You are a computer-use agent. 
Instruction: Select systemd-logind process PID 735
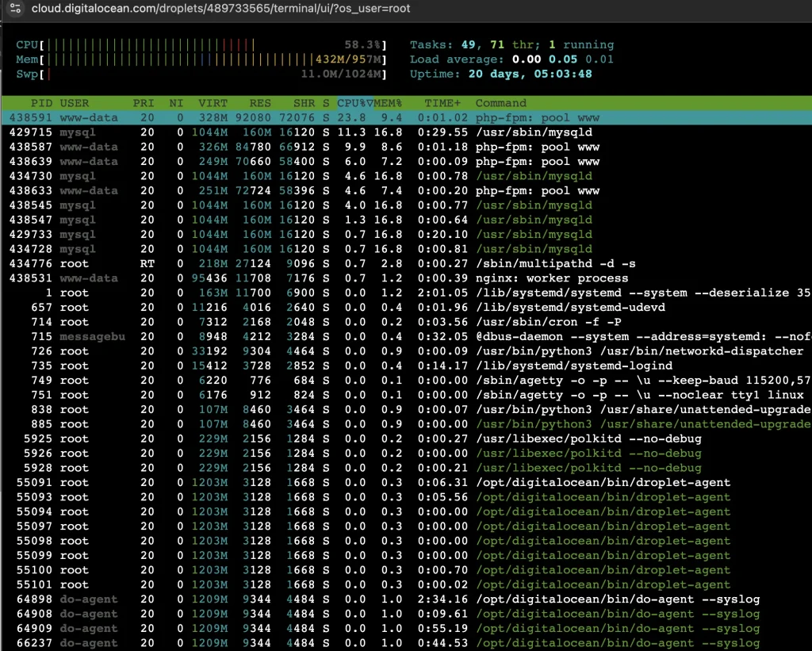(x=406, y=366)
